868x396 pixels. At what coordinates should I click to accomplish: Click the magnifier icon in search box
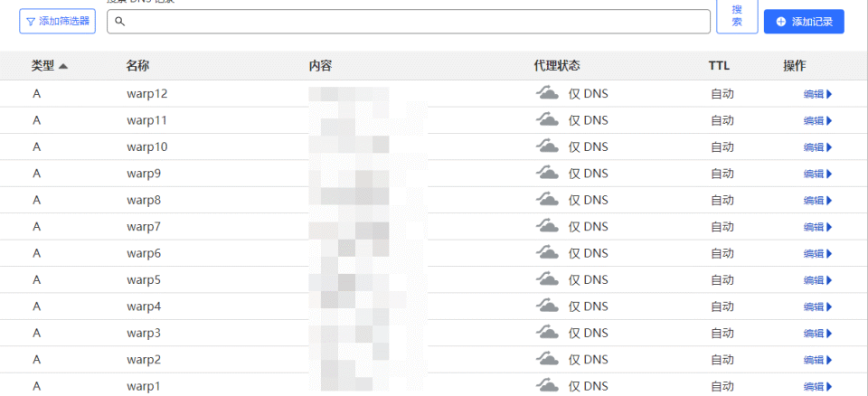120,22
